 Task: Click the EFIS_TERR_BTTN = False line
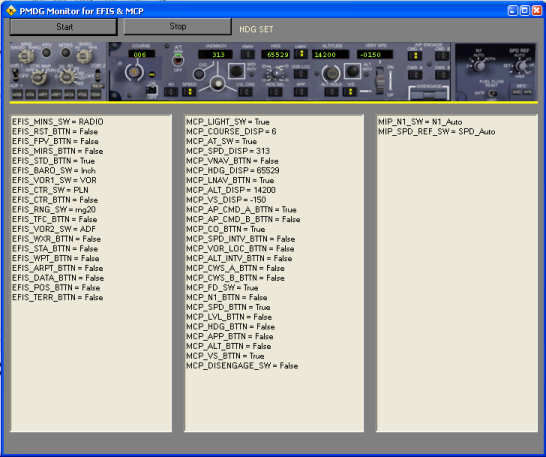(57, 297)
